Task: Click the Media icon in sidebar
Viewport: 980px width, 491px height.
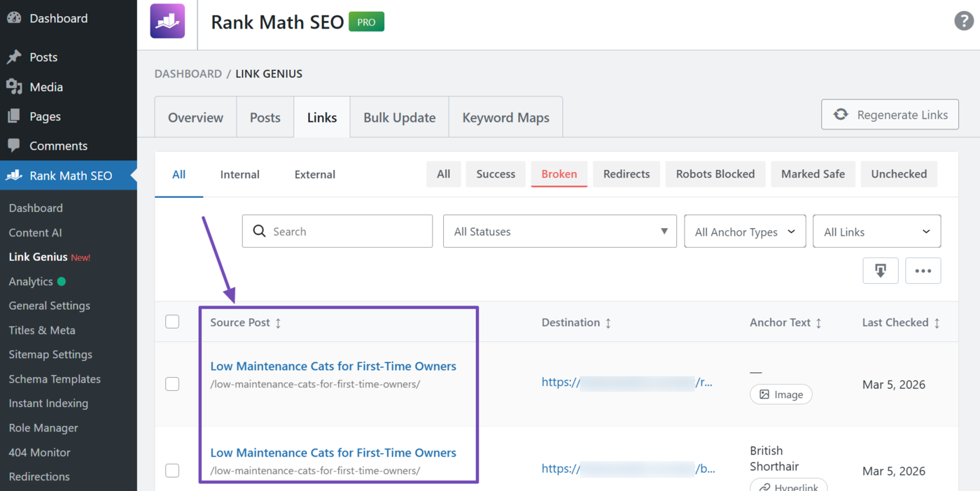Action: [14, 87]
